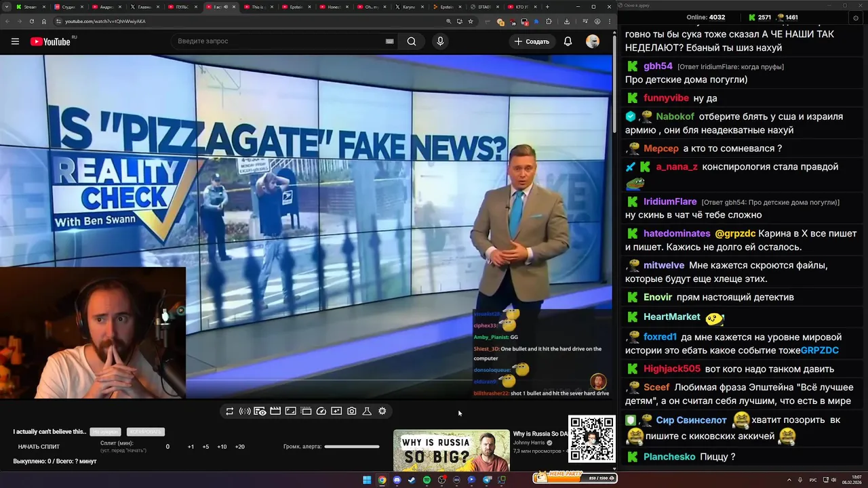The height and width of the screenshot is (488, 868).
Task: Switch to the EFTA browser tab
Action: [486, 7]
